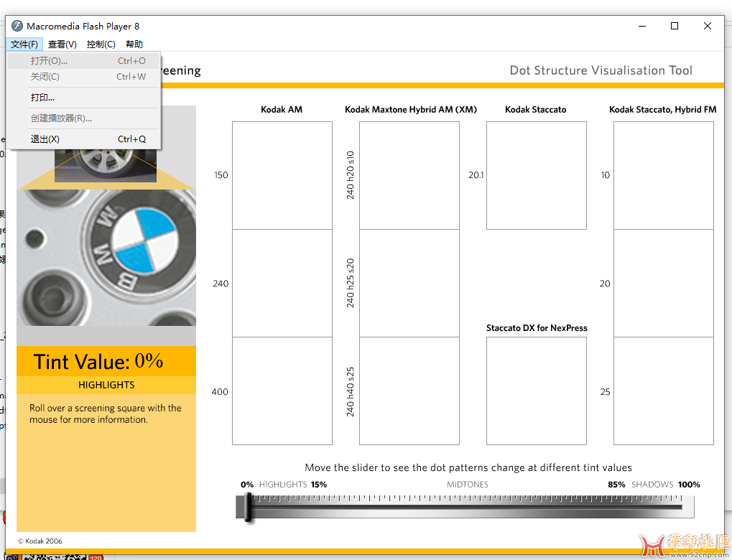Select the Staccato Hybrid FM 10 square
The image size is (732, 560).
(663, 175)
